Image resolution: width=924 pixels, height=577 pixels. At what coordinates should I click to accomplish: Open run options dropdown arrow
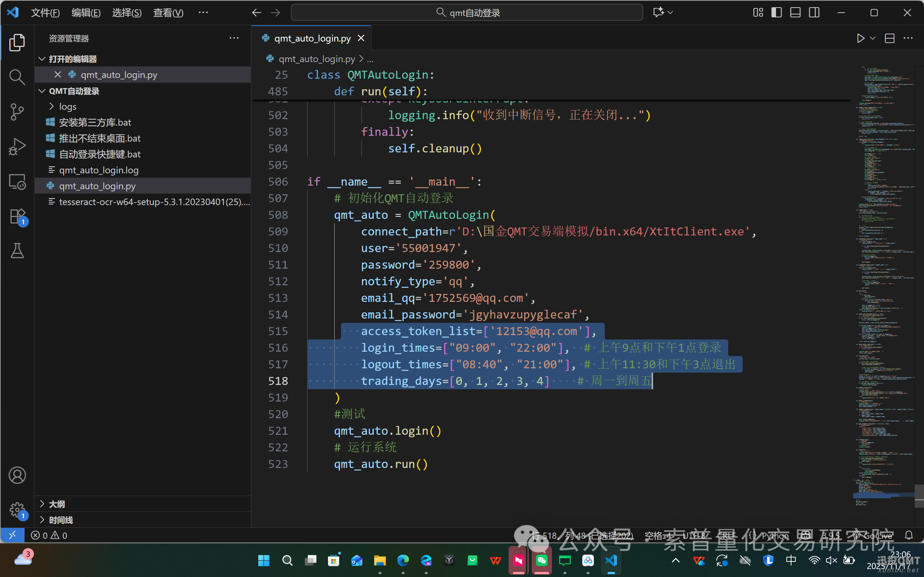(872, 39)
